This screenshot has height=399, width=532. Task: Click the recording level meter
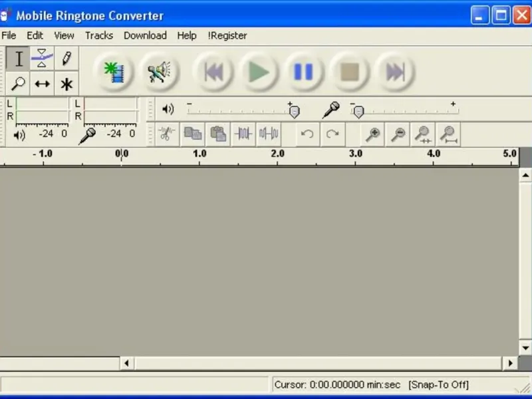(x=110, y=110)
